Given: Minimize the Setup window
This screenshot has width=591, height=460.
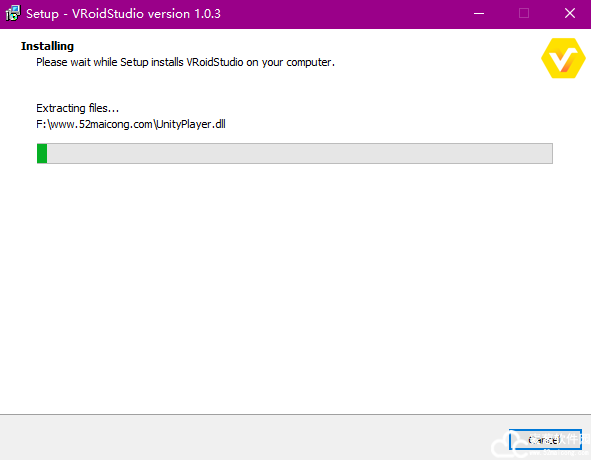Looking at the screenshot, I should coord(479,14).
